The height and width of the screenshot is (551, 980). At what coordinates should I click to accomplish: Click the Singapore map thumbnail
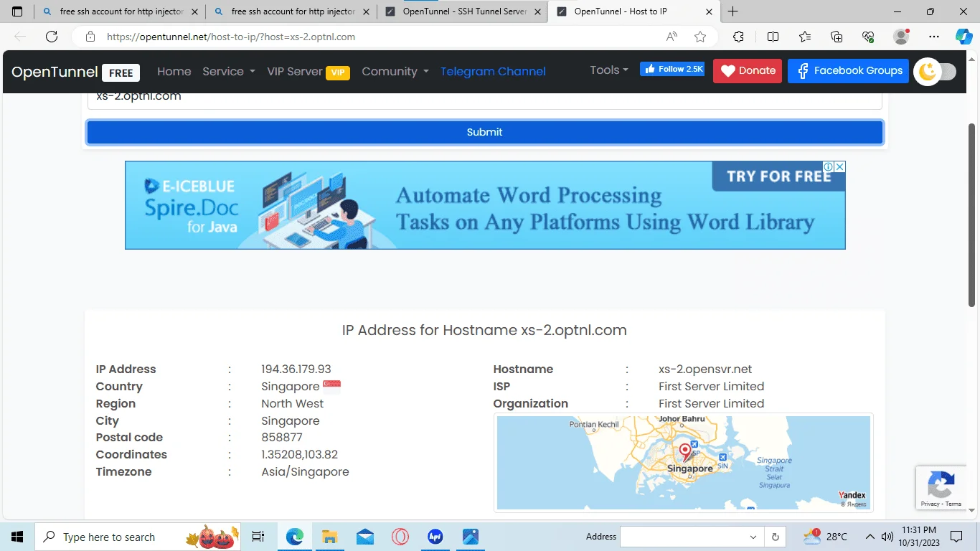(684, 463)
